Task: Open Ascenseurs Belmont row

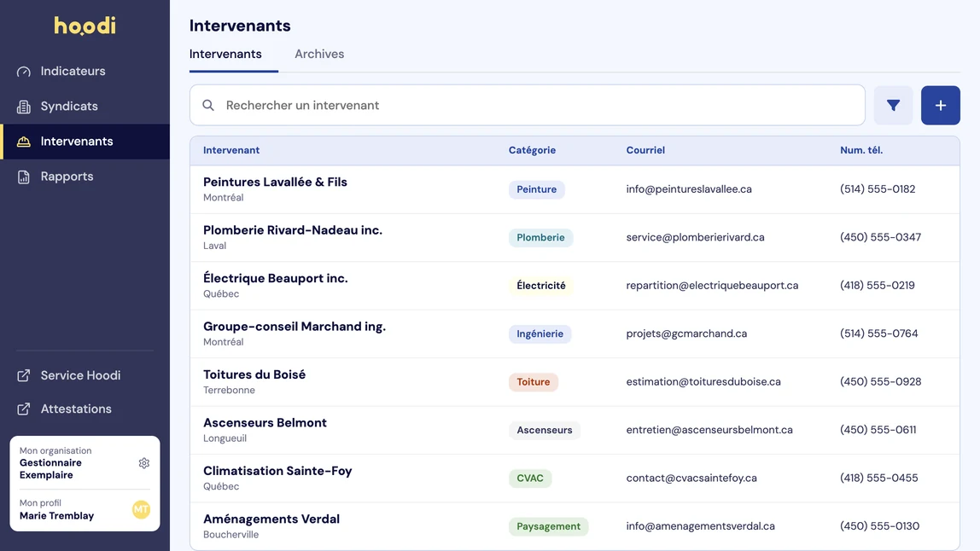Action: [575, 430]
